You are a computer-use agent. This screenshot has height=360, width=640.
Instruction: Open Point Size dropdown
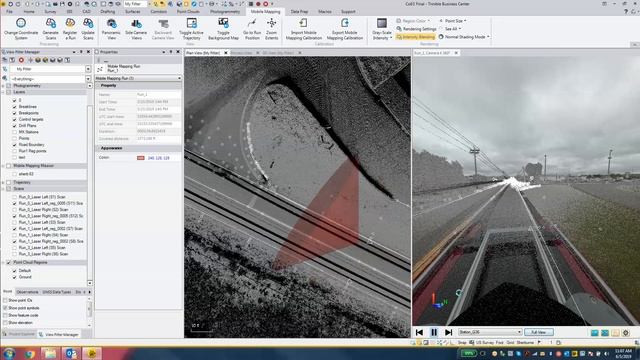(453, 20)
